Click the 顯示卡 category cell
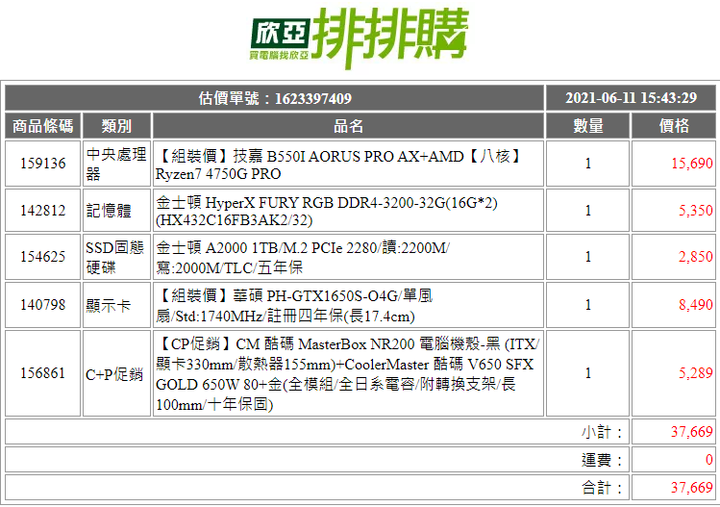Image resolution: width=720 pixels, height=507 pixels. click(117, 305)
